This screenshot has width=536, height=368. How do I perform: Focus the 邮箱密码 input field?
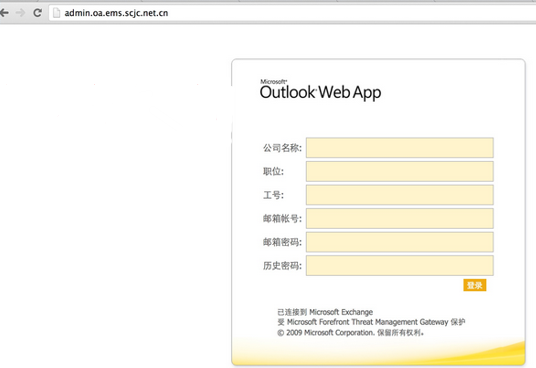point(400,242)
